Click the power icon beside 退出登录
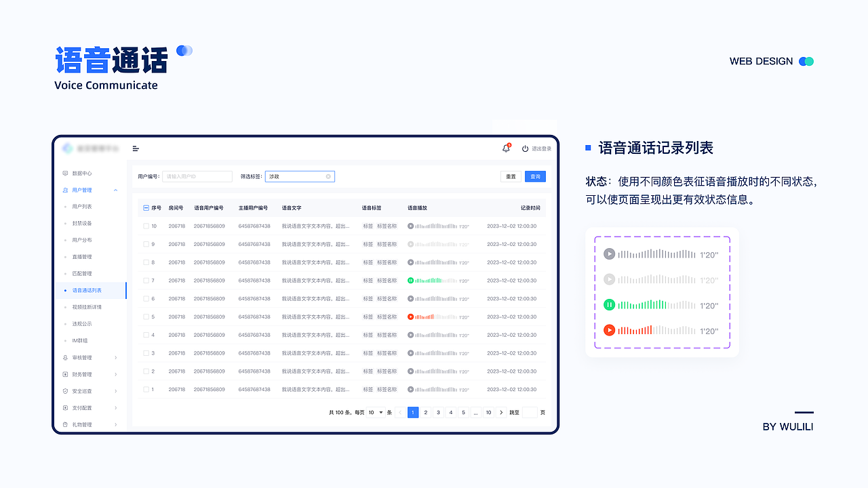The width and height of the screenshot is (868, 488). point(525,148)
